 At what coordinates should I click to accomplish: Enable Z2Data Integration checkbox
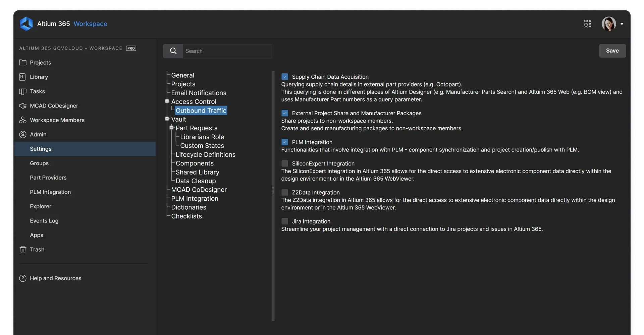click(285, 192)
